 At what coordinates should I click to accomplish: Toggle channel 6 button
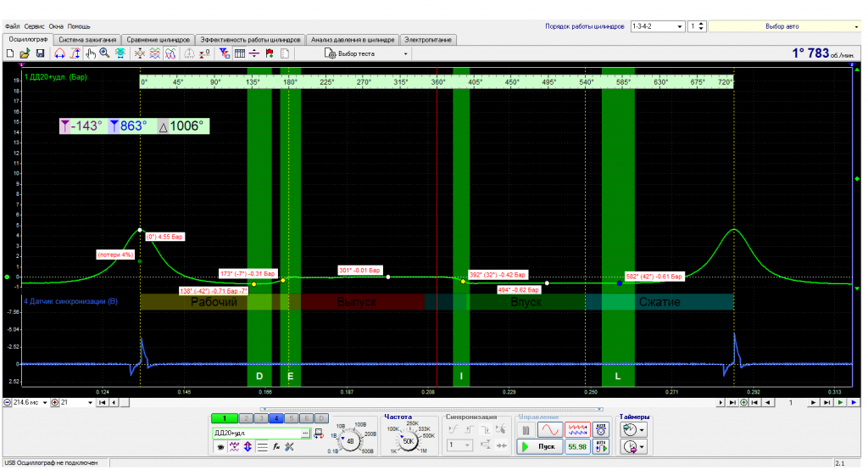point(306,418)
